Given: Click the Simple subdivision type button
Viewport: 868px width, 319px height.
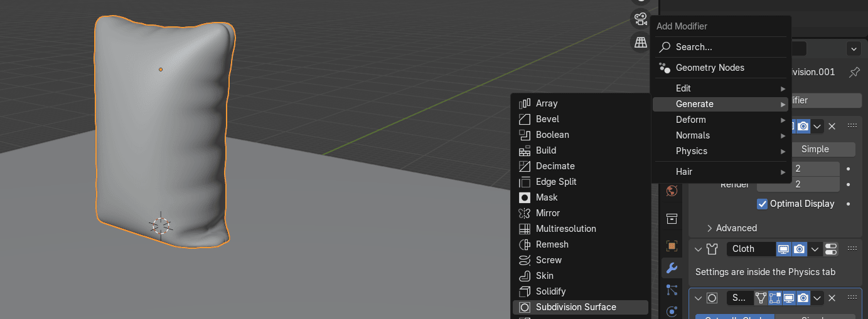Looking at the screenshot, I should click(x=815, y=149).
